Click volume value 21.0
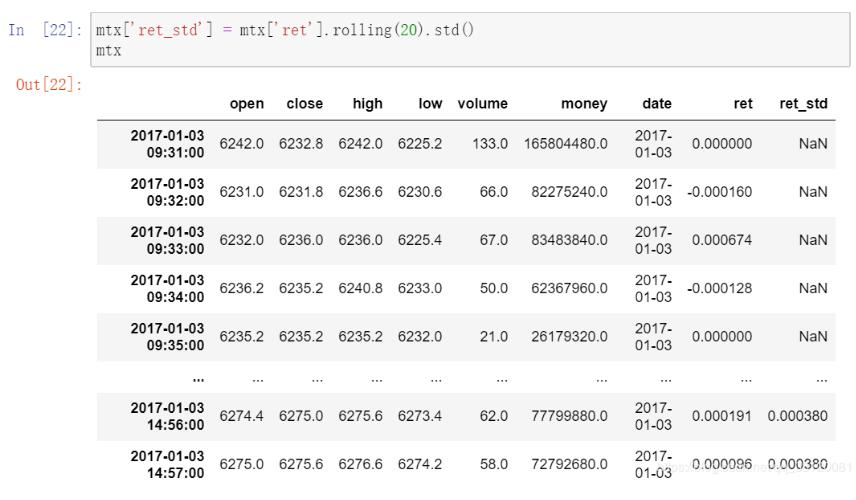Image resolution: width=856 pixels, height=500 pixels. coord(494,337)
